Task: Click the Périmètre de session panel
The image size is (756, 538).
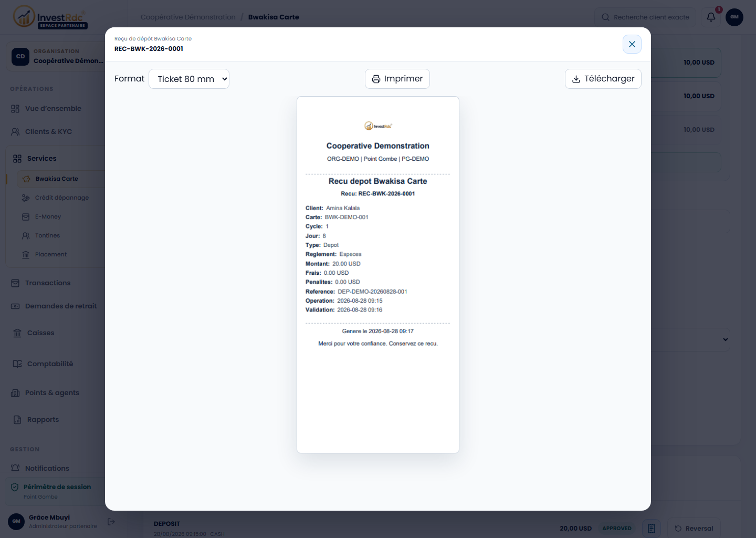Action: 55,491
